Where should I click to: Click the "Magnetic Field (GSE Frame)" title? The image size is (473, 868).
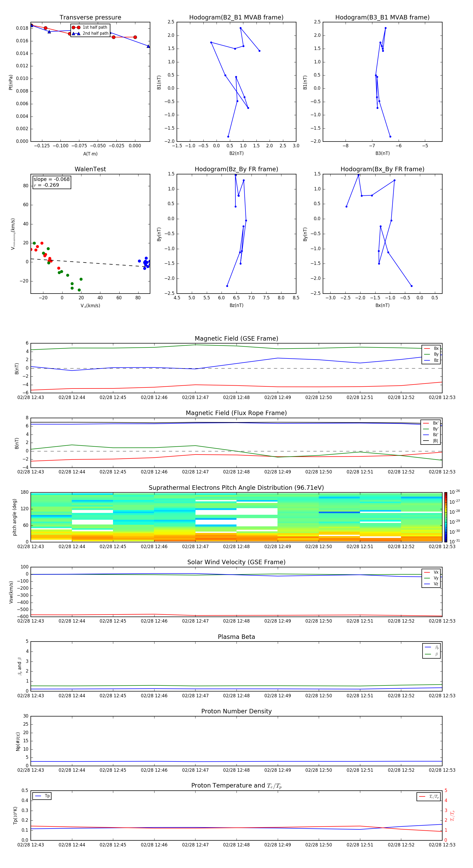click(236, 339)
